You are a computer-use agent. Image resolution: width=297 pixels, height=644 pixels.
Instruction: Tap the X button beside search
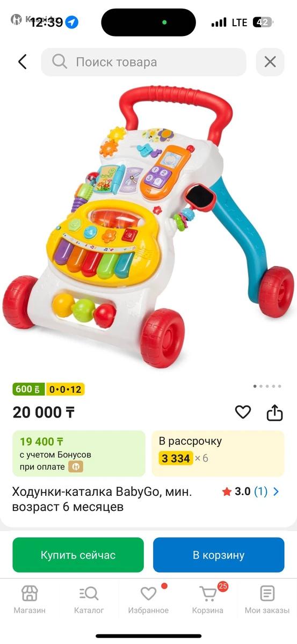click(x=270, y=62)
